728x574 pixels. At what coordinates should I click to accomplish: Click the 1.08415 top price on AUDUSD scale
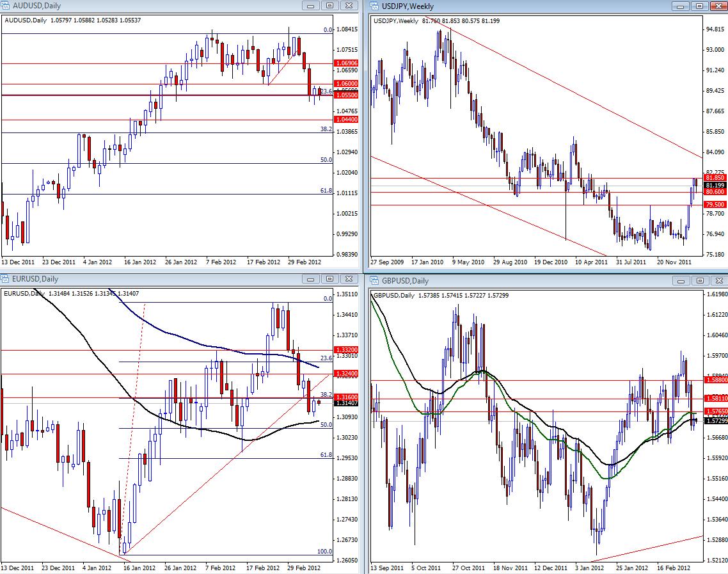(347, 29)
